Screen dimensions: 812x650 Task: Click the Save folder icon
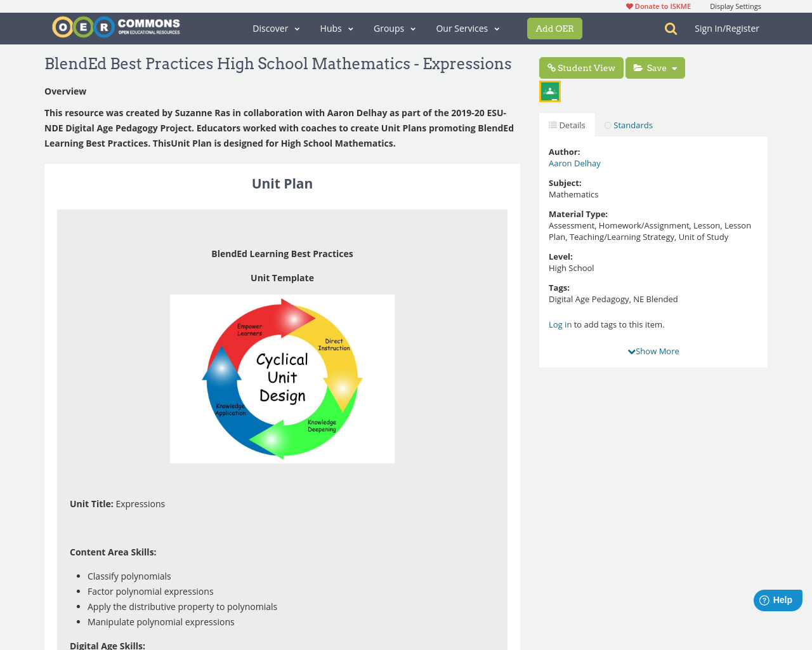pyautogui.click(x=638, y=67)
